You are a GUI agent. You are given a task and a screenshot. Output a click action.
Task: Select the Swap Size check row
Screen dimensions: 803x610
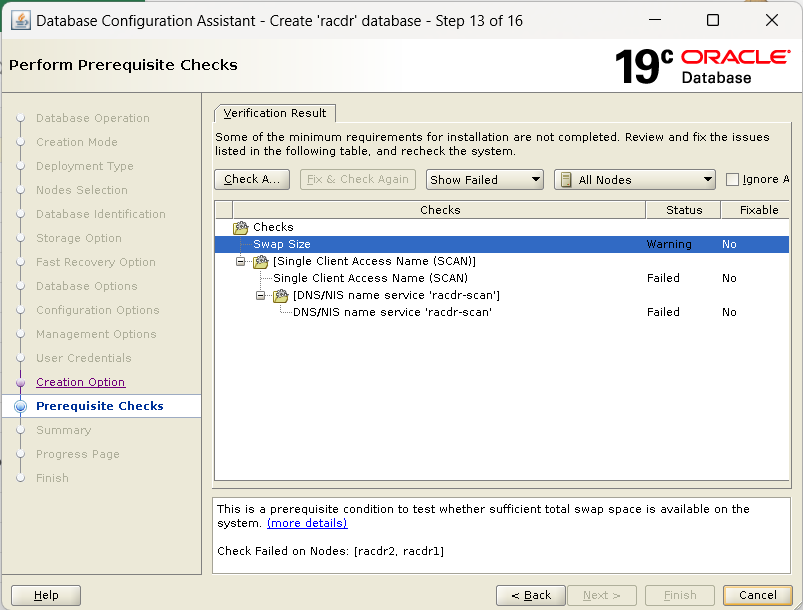502,244
